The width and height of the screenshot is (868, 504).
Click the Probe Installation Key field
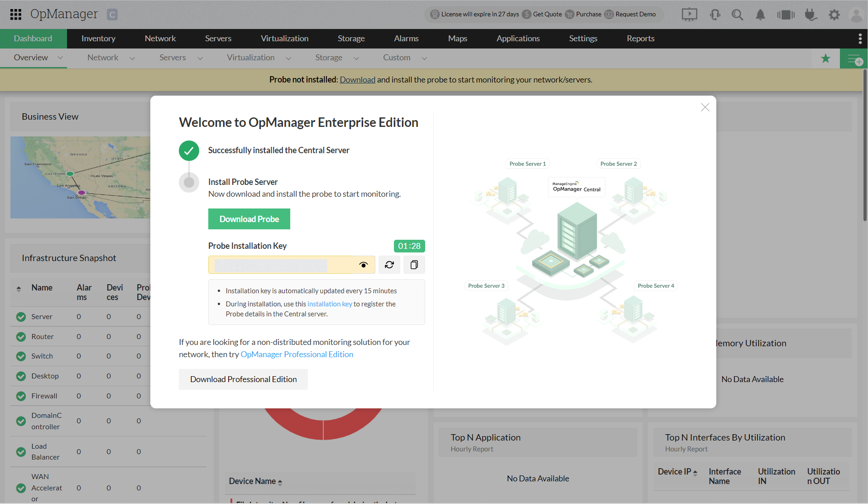click(x=292, y=265)
